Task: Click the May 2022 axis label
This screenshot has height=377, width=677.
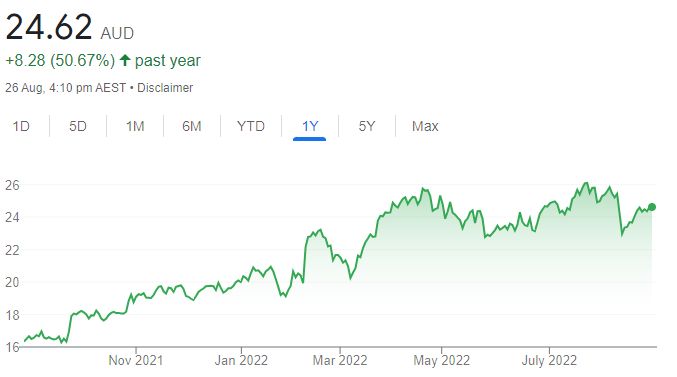Action: point(441,360)
